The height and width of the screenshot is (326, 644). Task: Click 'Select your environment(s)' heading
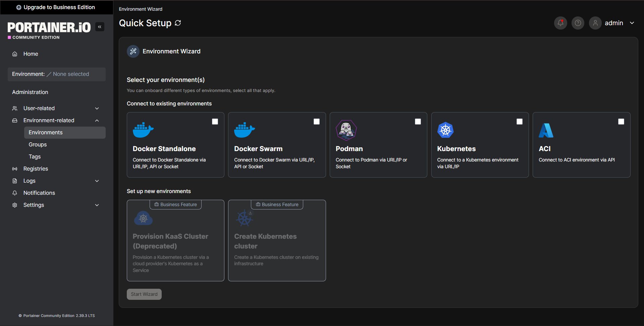[166, 80]
